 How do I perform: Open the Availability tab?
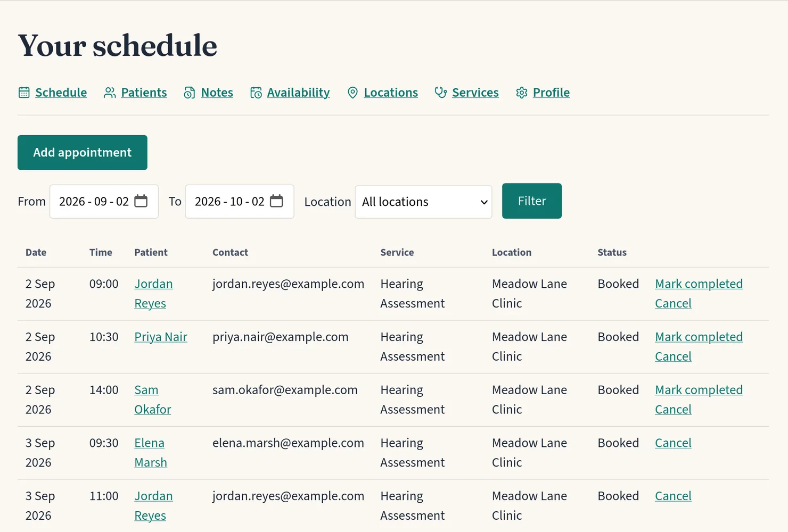(298, 93)
